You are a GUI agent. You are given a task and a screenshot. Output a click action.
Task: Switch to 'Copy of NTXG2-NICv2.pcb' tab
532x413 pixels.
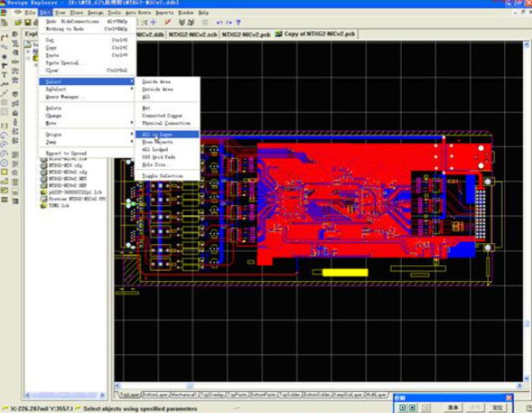click(319, 35)
